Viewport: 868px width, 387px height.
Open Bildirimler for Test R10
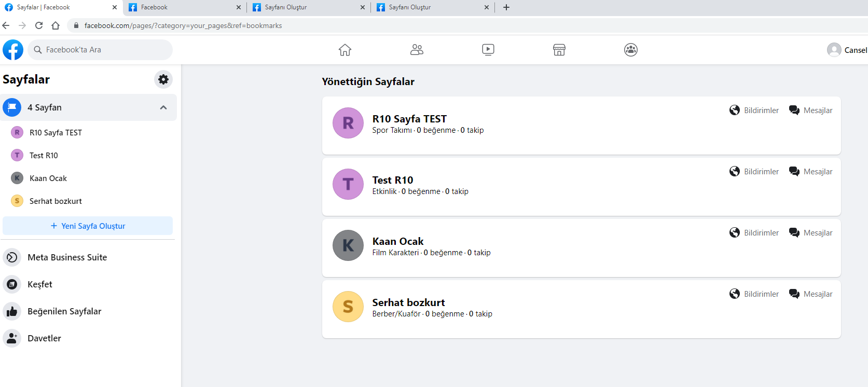coord(761,172)
